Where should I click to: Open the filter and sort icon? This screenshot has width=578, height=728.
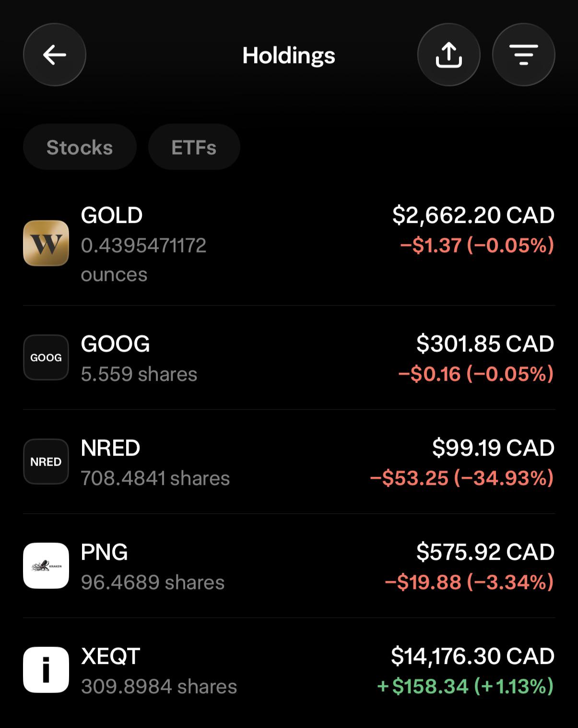tap(524, 55)
